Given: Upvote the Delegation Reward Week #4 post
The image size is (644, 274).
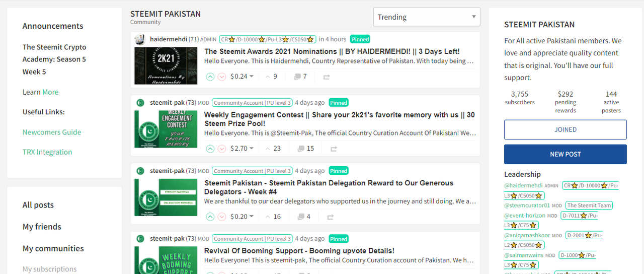Looking at the screenshot, I should (x=210, y=217).
